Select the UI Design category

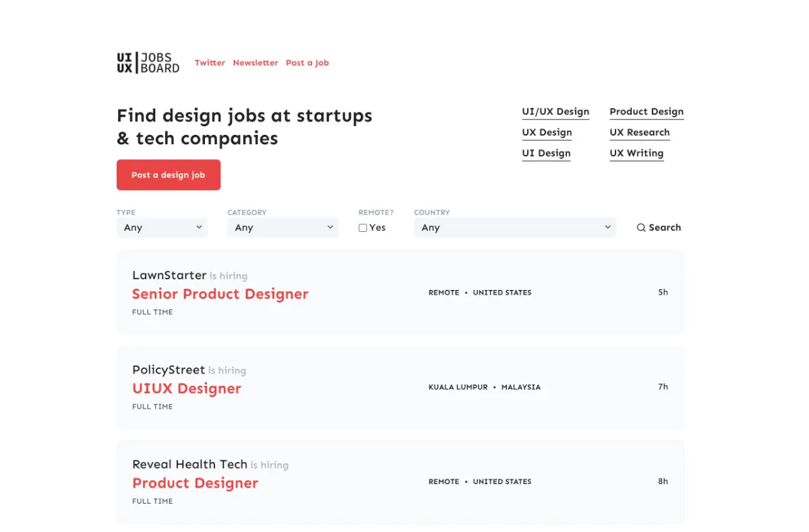546,153
